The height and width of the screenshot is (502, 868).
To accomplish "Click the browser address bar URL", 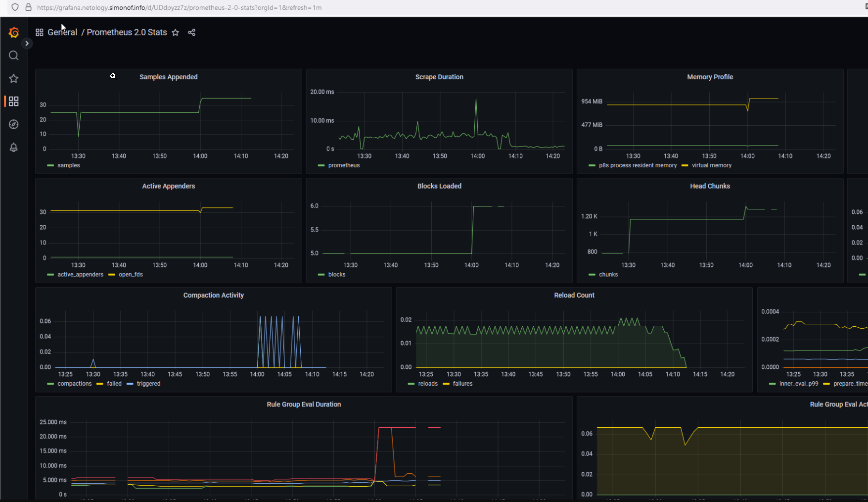I will pos(179,8).
